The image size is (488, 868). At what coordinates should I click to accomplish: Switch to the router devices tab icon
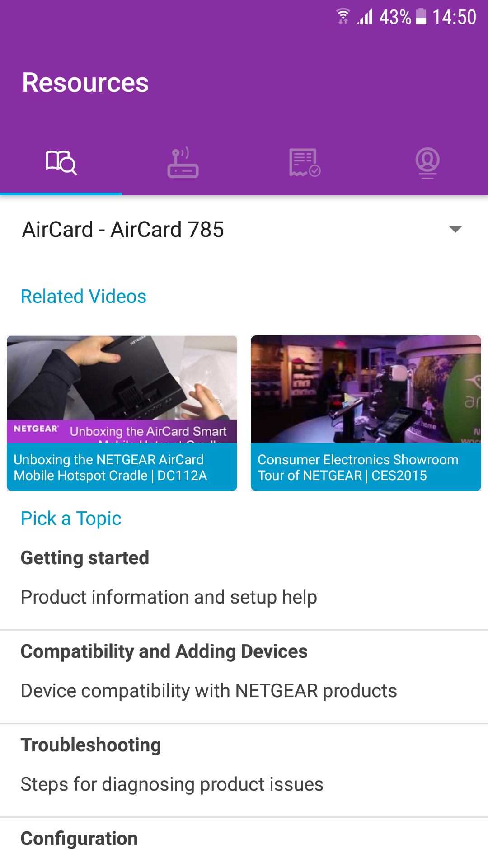coord(183,163)
